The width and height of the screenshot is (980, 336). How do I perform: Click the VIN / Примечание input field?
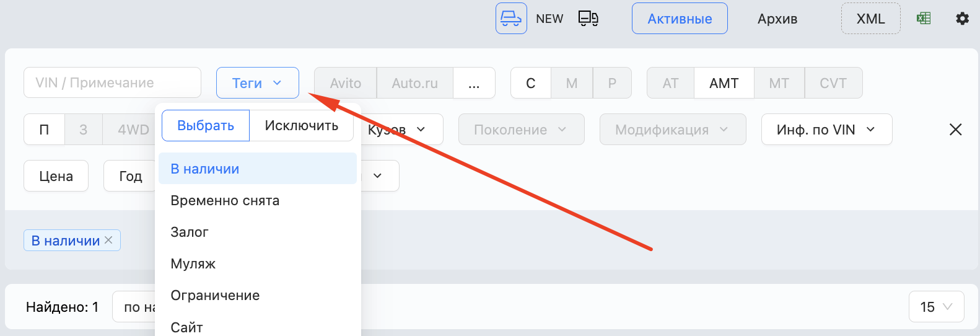point(112,83)
